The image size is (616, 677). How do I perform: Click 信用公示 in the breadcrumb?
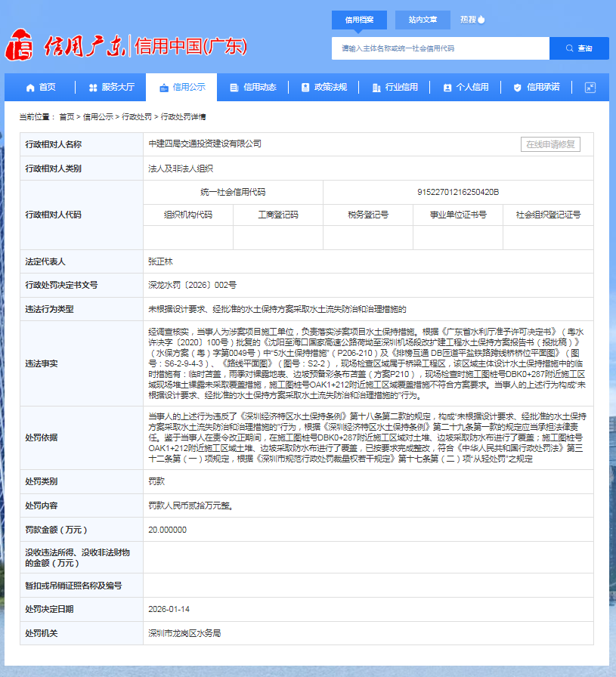[x=98, y=117]
